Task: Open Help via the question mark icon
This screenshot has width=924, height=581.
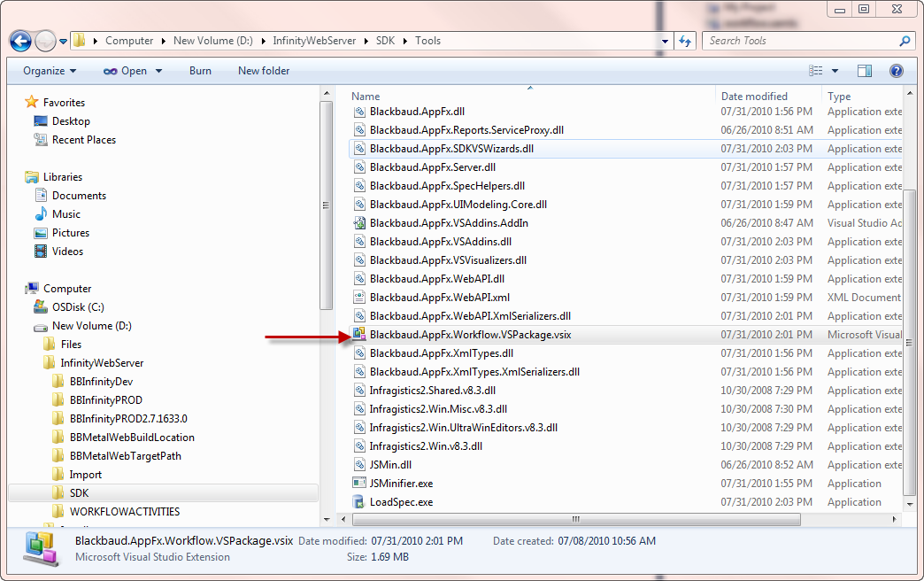Action: (x=897, y=71)
